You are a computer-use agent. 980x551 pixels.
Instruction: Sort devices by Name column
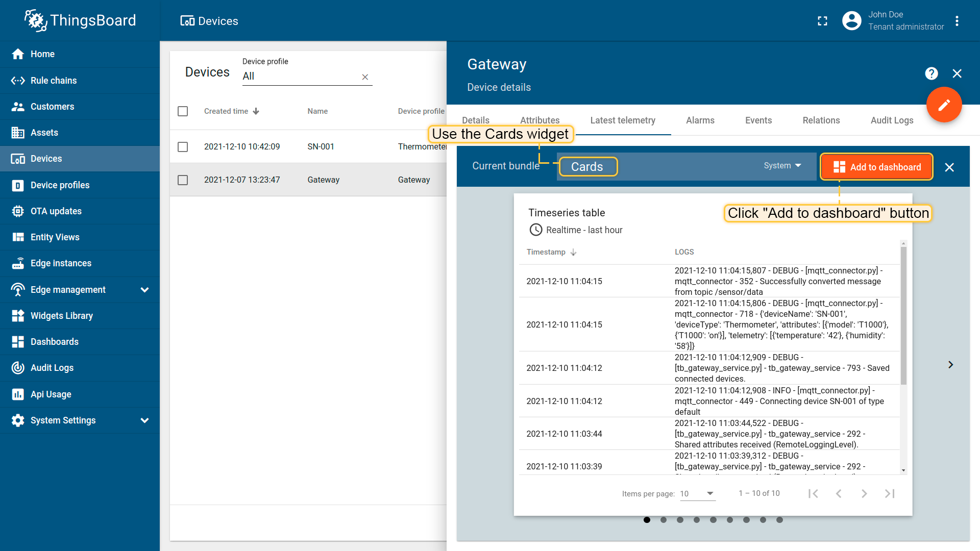coord(317,111)
